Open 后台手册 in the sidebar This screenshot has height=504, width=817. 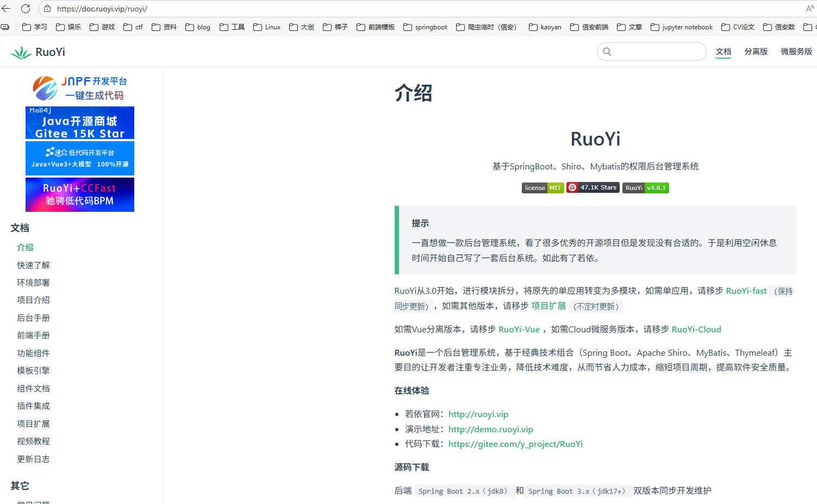coord(33,318)
